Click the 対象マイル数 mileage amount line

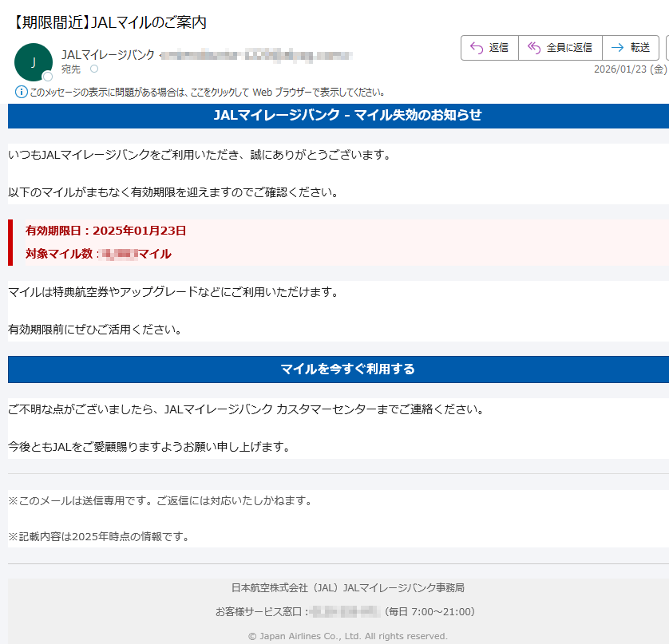[98, 254]
